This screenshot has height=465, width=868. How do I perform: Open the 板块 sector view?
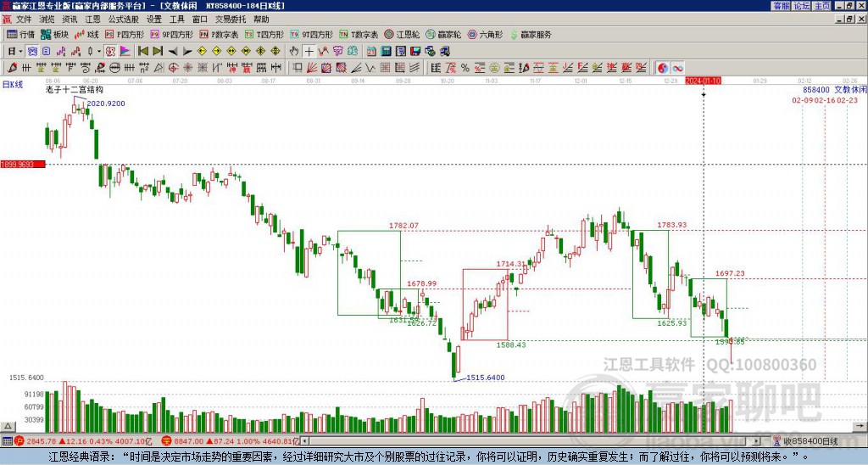(54, 34)
